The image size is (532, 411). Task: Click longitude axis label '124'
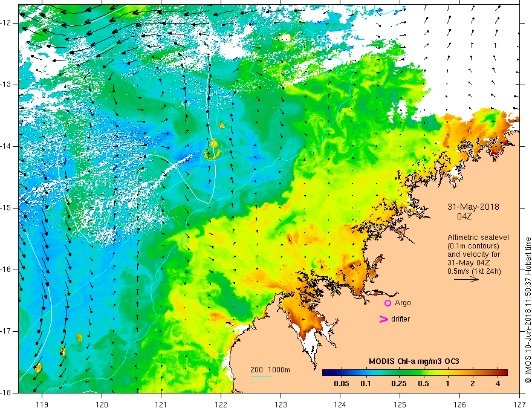[340, 404]
